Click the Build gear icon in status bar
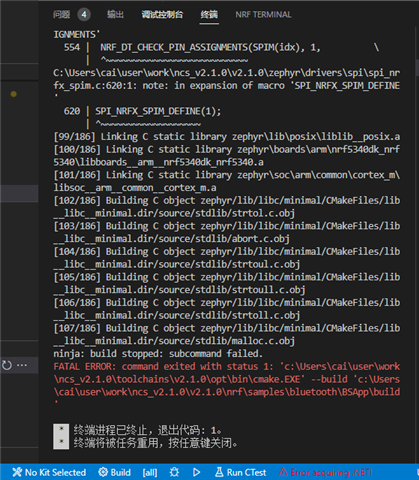This screenshot has height=480, width=419. pos(103,472)
